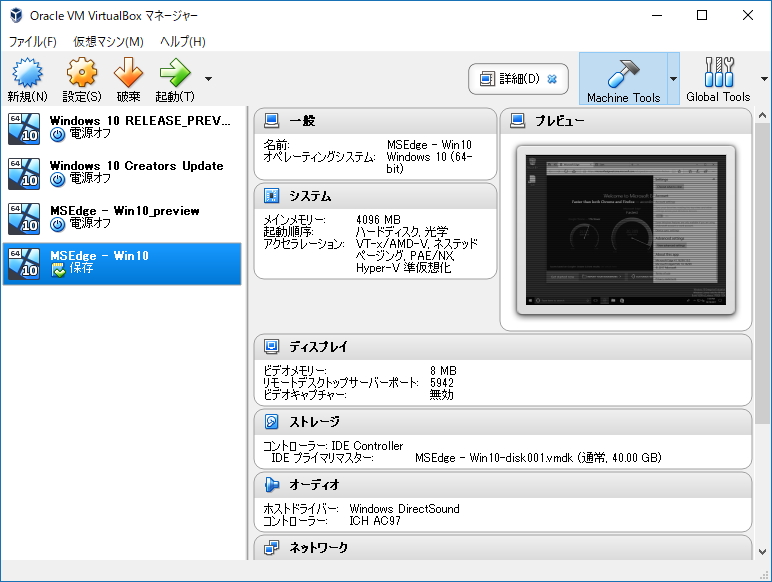Open the ディスプレイ section header link

318,347
